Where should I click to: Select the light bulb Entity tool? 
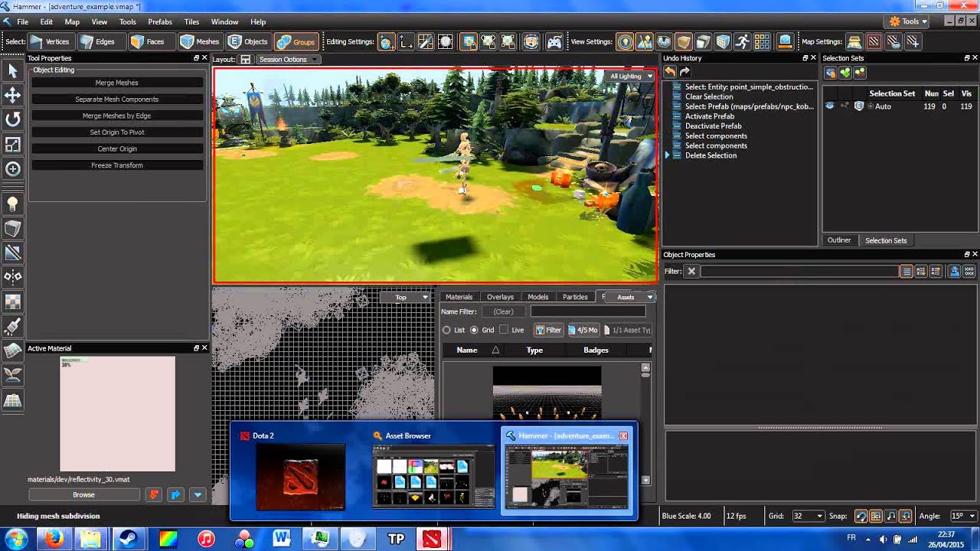pos(13,204)
